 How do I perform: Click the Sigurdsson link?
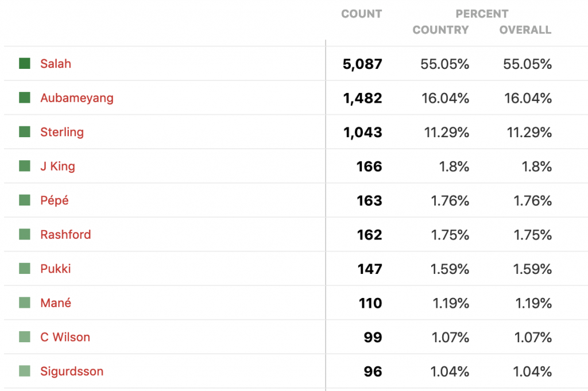[x=72, y=371]
